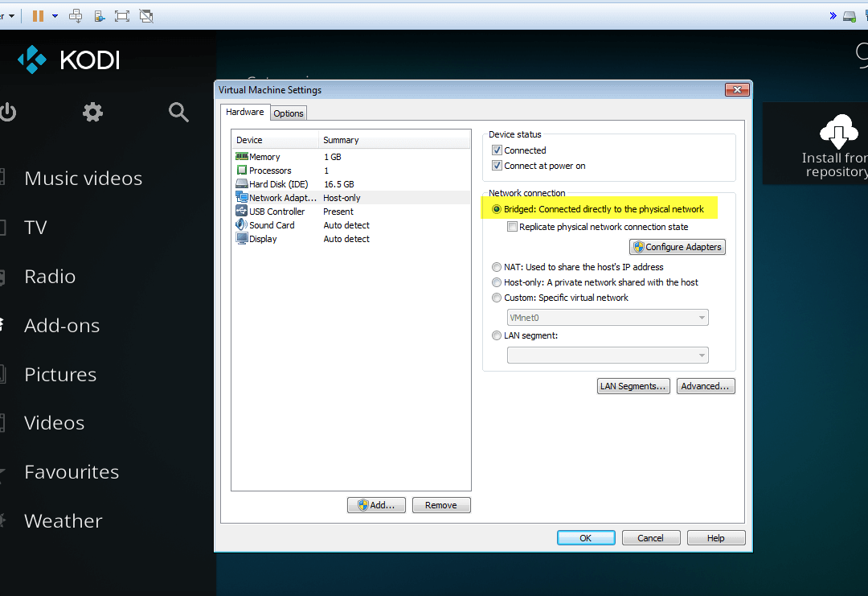868x596 pixels.
Task: Click OK to confirm settings
Action: (586, 538)
